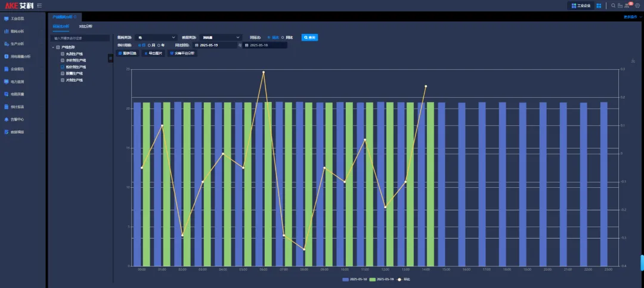Click the blue grid apps icon in the header
The width and height of the screenshot is (644, 288).
click(x=598, y=5)
